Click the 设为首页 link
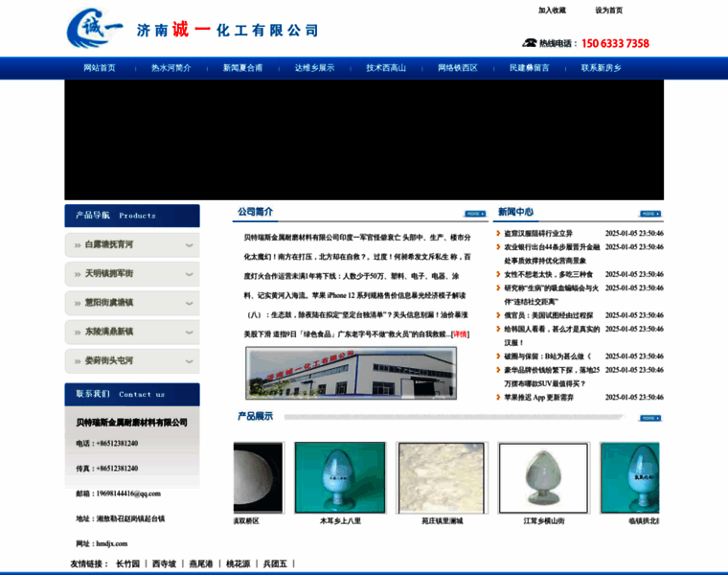 coord(609,11)
